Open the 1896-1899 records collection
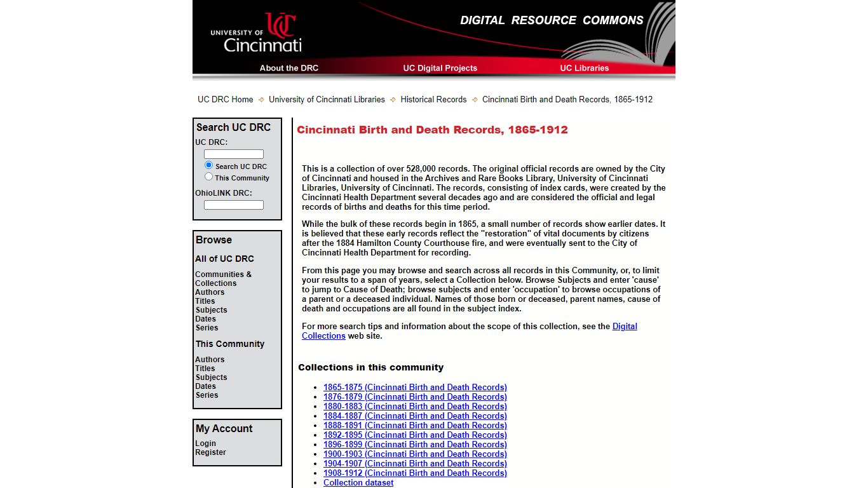 [x=415, y=444]
